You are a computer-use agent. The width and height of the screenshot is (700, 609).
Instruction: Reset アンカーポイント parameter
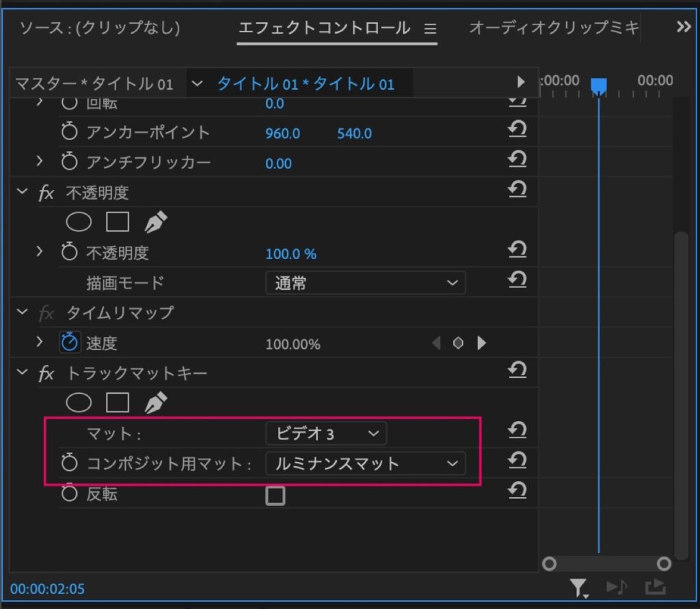click(x=517, y=129)
